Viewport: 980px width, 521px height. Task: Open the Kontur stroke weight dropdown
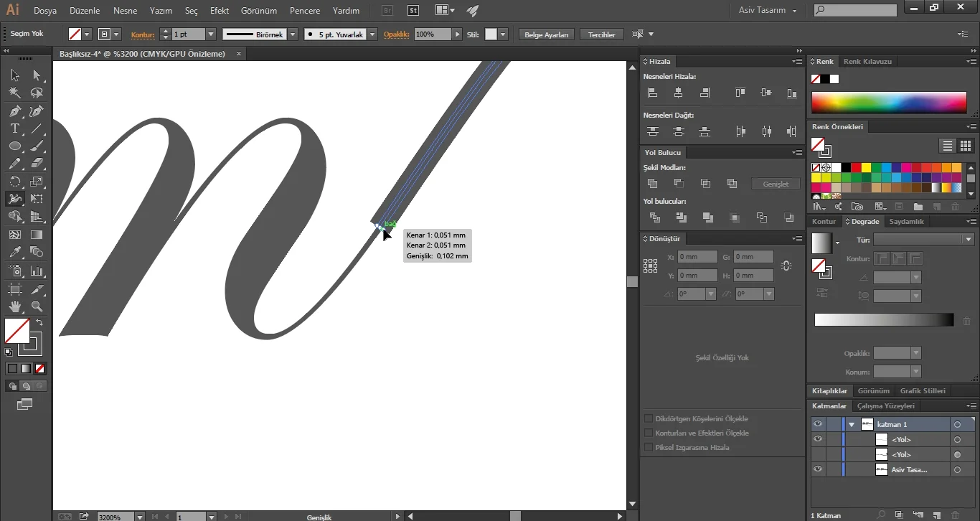click(x=211, y=34)
